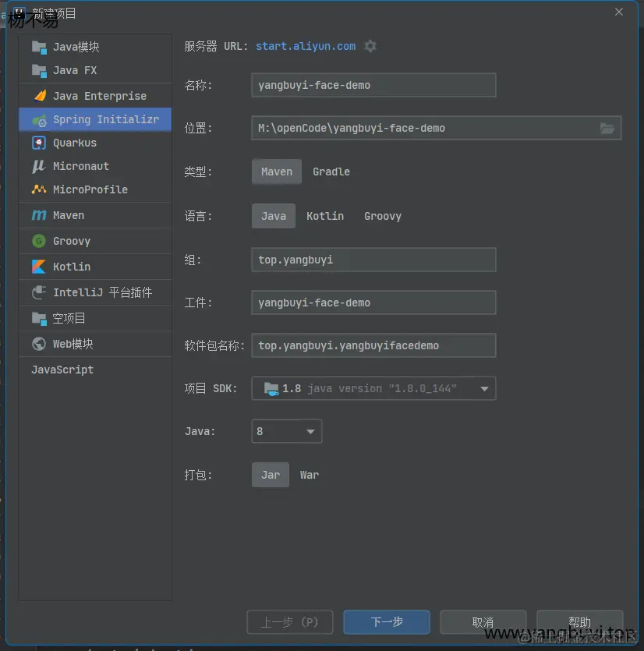The image size is (644, 651).
Task: Close the 新建项目 dialog
Action: click(619, 12)
